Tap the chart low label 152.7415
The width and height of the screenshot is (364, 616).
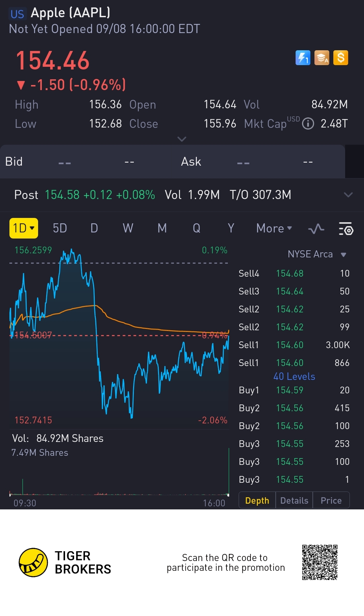pyautogui.click(x=33, y=420)
